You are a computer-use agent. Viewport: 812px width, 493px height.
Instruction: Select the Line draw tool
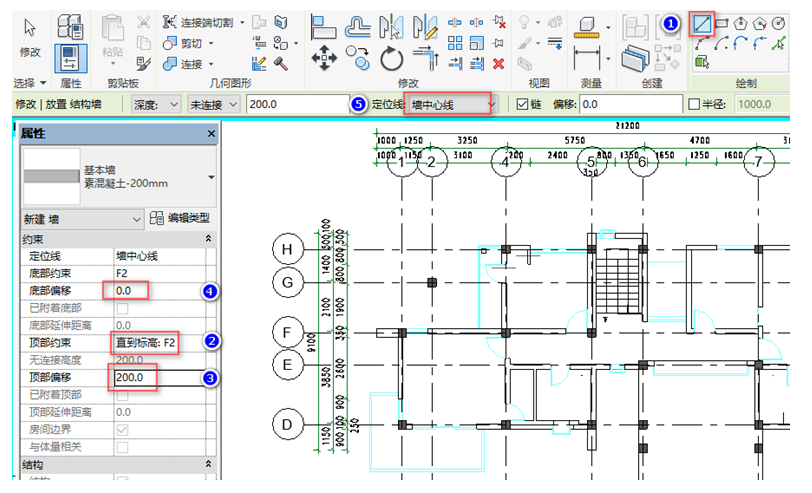(702, 24)
